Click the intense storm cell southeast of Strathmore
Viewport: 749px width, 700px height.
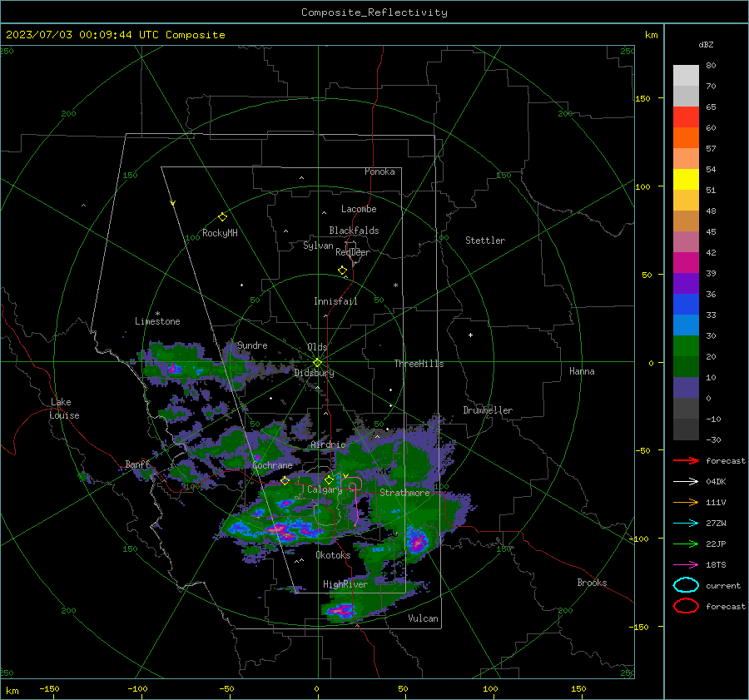pyautogui.click(x=418, y=541)
